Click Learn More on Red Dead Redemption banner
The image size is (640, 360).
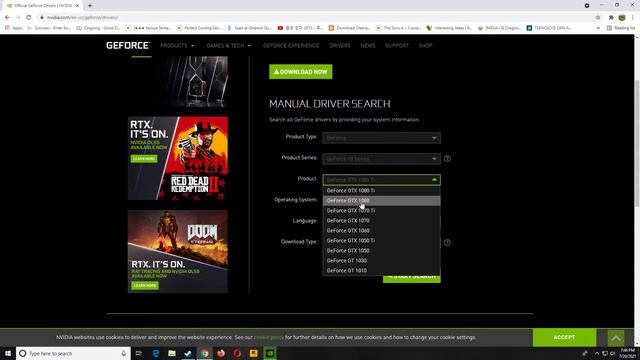pyautogui.click(x=144, y=159)
